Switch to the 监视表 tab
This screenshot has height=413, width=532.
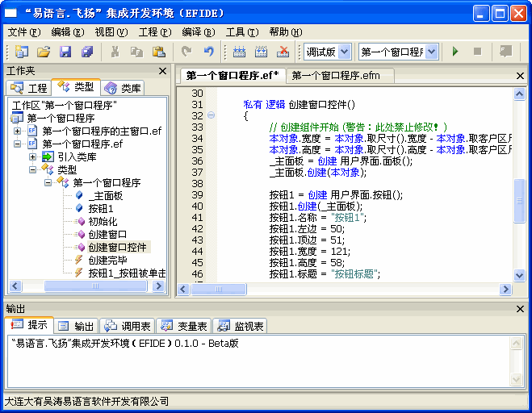coord(241,326)
